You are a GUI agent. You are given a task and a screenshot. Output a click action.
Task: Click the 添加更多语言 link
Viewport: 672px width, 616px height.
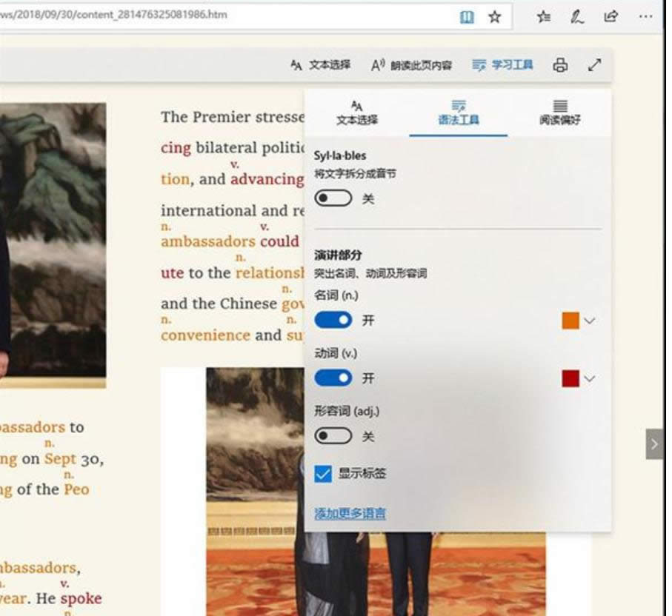point(350,513)
